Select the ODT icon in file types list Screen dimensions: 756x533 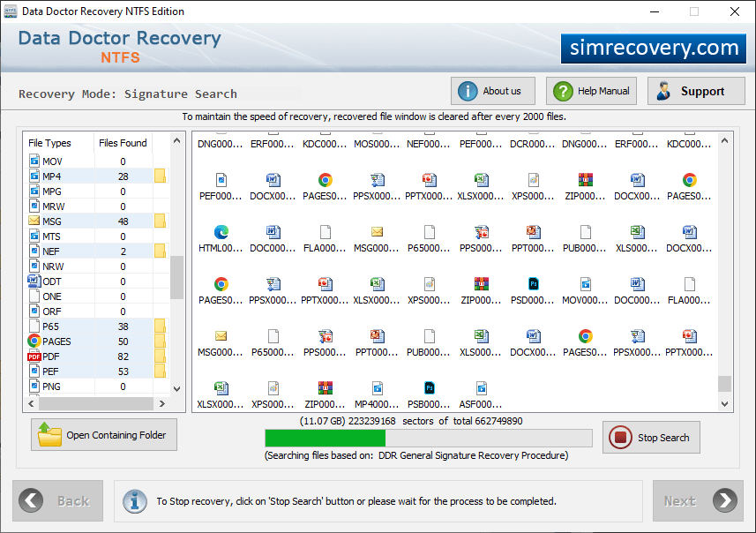[34, 281]
